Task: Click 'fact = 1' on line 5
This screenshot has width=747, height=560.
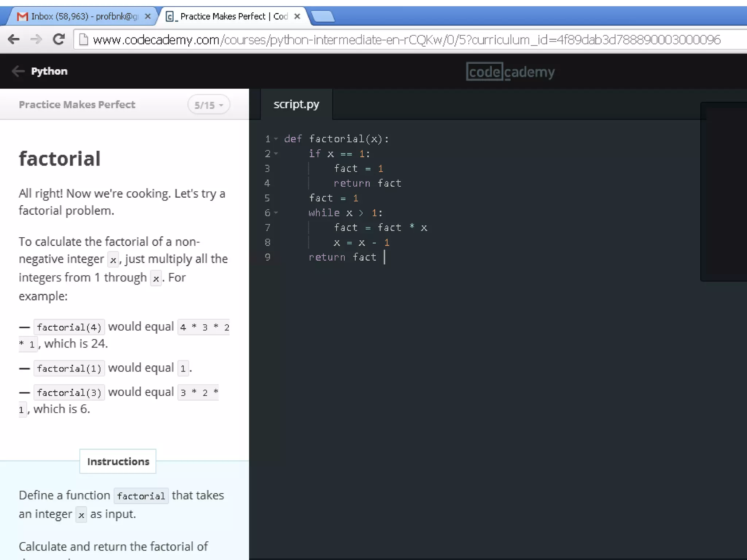Action: pyautogui.click(x=334, y=198)
